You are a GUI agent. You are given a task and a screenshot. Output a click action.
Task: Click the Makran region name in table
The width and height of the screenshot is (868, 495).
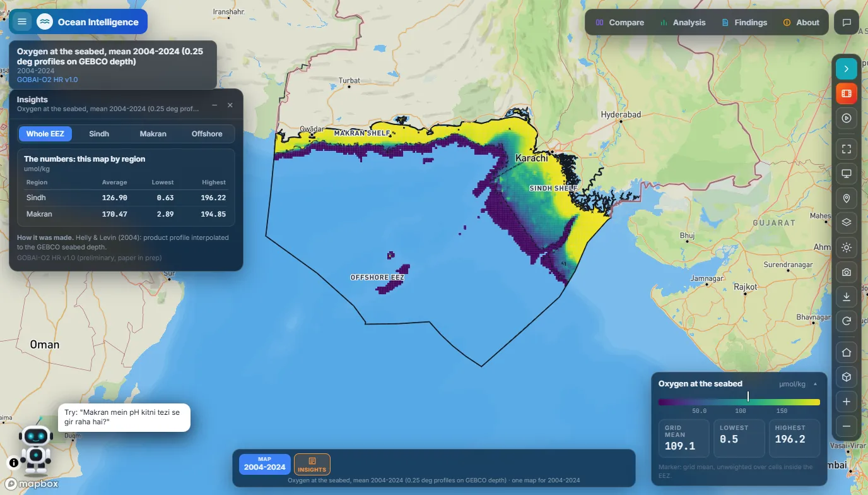pyautogui.click(x=39, y=214)
